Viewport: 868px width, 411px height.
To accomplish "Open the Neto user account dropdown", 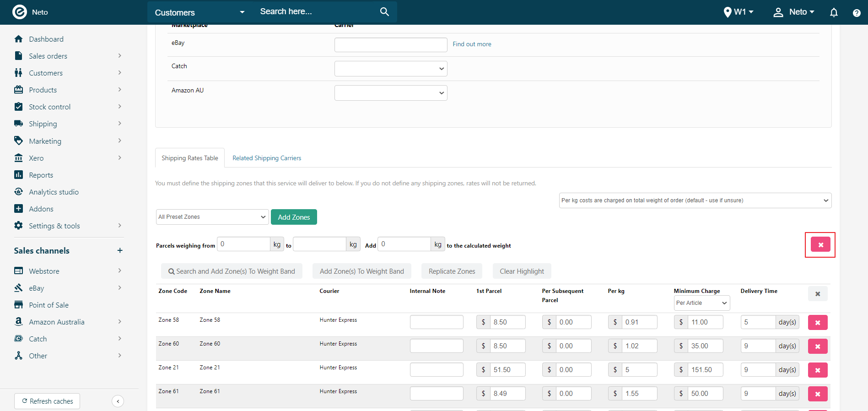I will (x=794, y=12).
